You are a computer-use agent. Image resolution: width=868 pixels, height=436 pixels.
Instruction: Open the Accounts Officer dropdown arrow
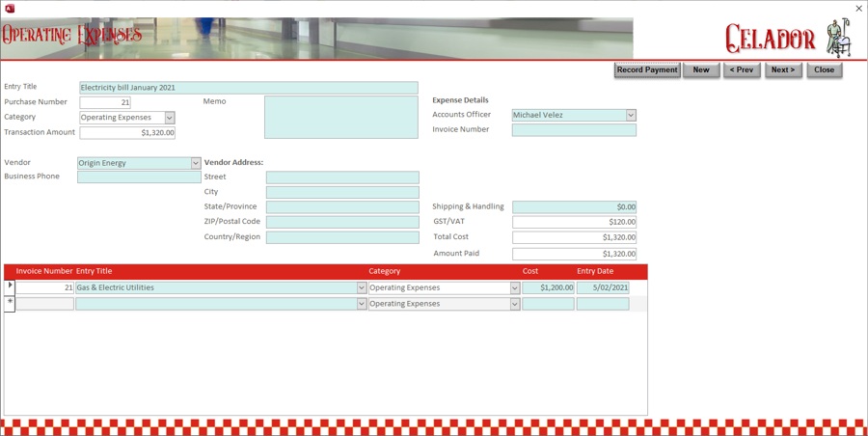coord(631,115)
